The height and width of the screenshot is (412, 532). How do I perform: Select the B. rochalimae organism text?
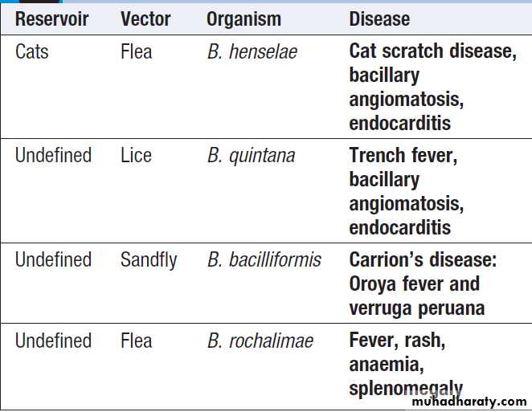[x=260, y=341]
